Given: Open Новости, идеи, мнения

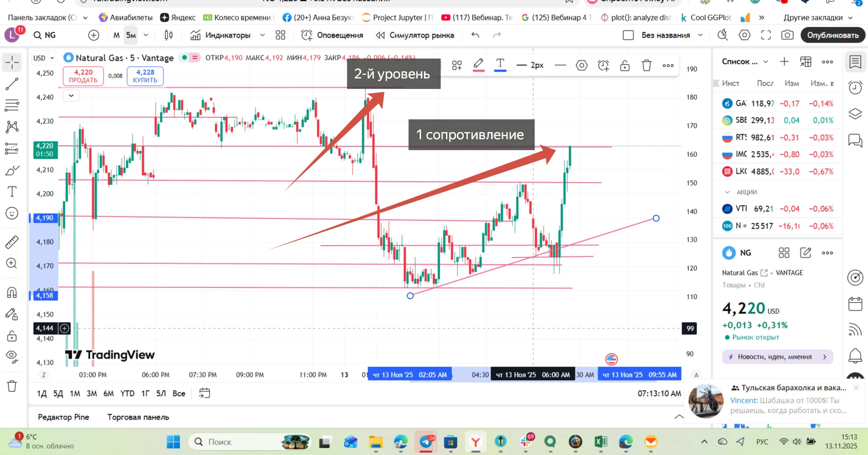Looking at the screenshot, I should (x=778, y=357).
